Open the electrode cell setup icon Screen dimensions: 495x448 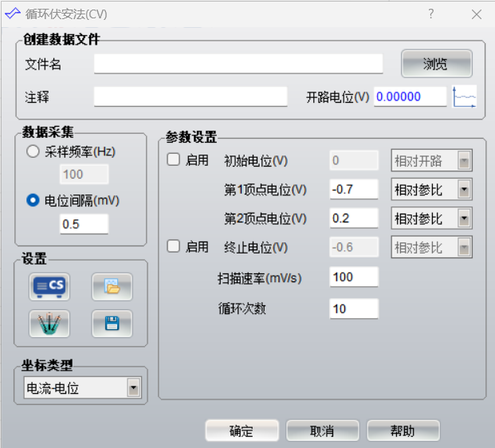click(49, 324)
